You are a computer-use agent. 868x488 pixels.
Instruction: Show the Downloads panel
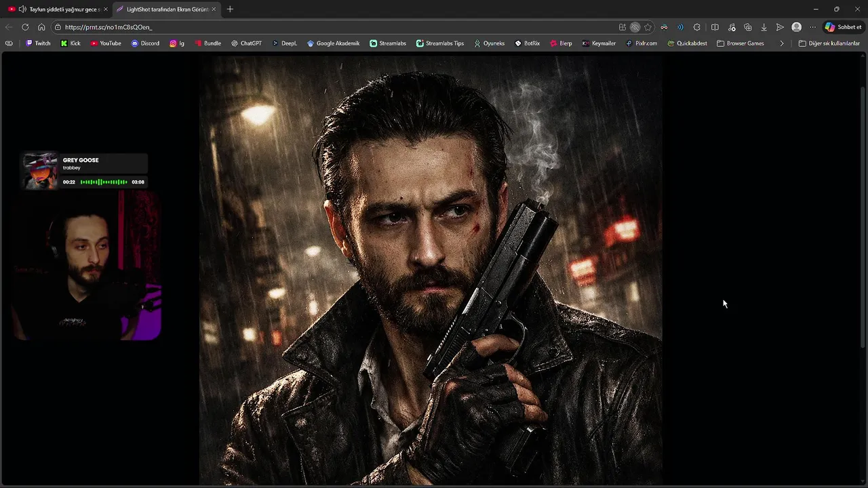click(764, 27)
